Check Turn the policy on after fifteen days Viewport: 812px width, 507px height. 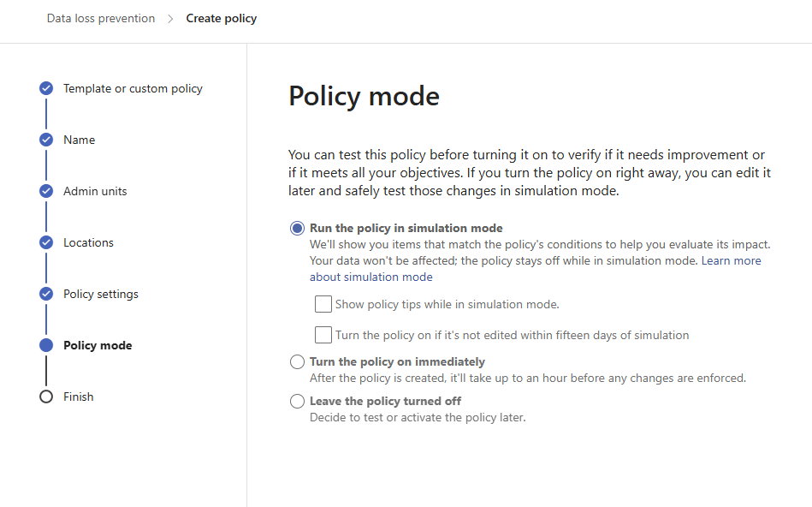pyautogui.click(x=323, y=335)
